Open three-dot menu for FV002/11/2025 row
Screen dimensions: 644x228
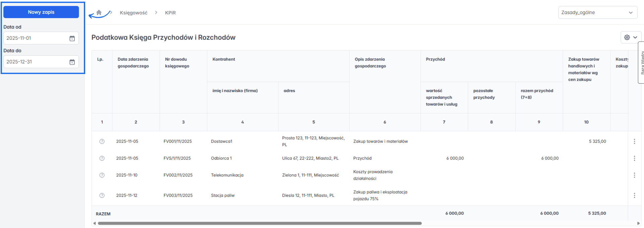click(x=634, y=175)
